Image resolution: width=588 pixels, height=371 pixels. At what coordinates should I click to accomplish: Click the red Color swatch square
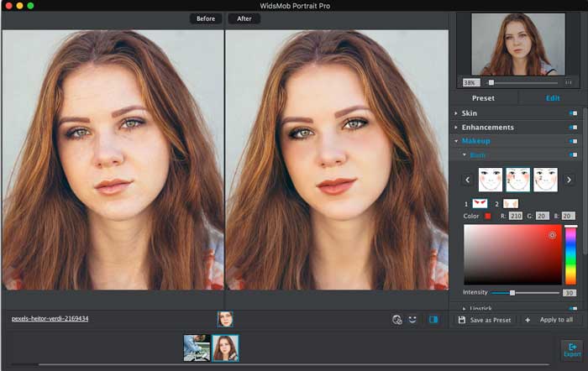click(487, 216)
